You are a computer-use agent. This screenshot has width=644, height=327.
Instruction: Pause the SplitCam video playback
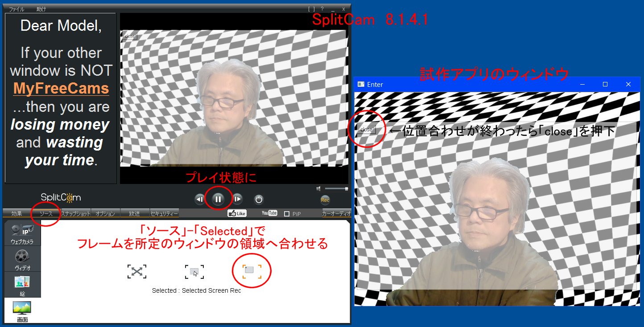(x=218, y=199)
